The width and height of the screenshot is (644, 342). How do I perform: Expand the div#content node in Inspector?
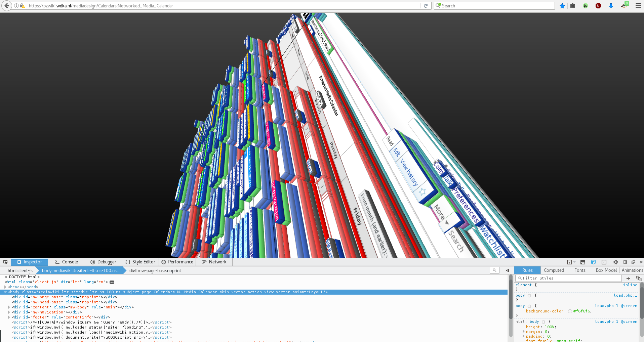[x=8, y=307]
